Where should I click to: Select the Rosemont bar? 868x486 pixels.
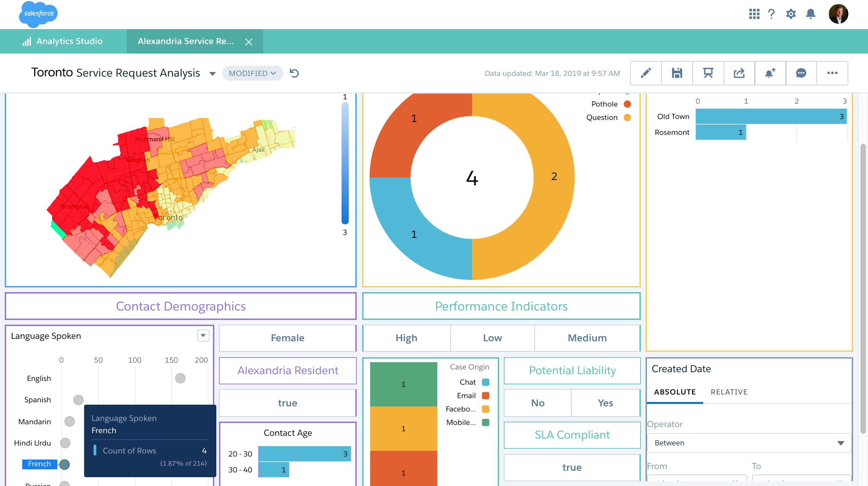coord(721,132)
